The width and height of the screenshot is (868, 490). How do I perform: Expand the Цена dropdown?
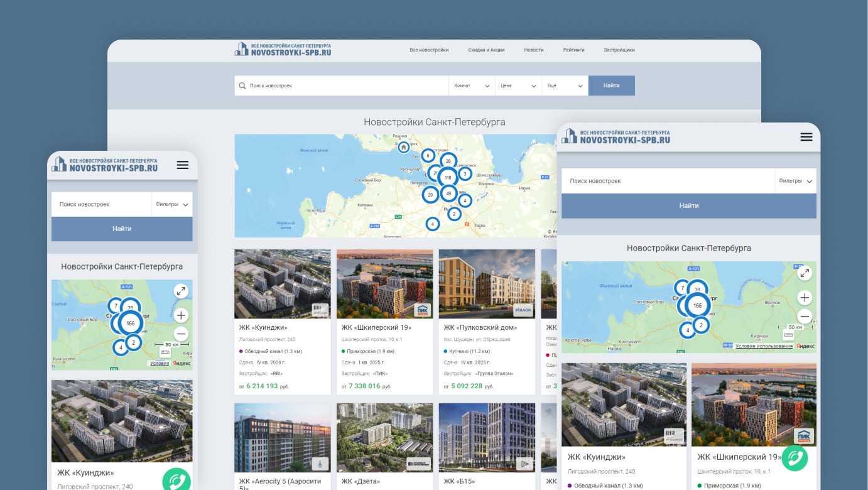[519, 85]
